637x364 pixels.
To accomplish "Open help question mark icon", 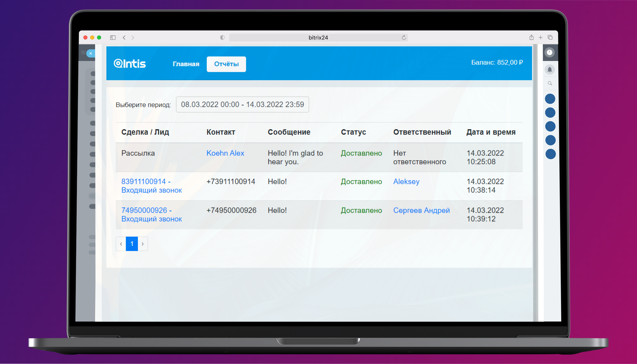I will coord(549,52).
